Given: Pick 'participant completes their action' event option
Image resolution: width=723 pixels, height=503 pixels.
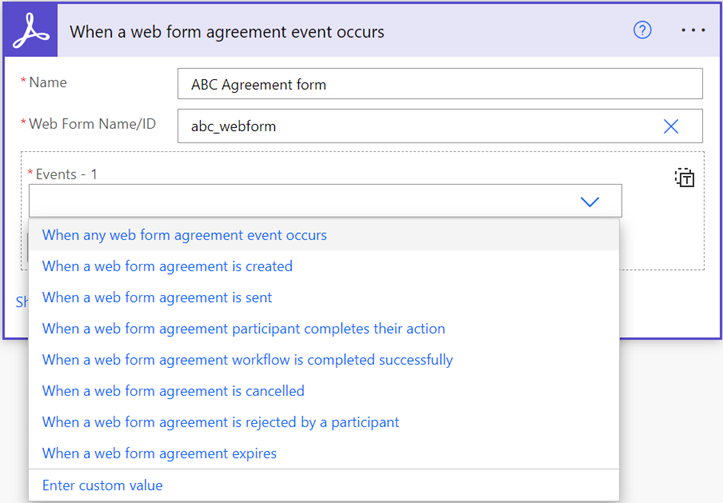Looking at the screenshot, I should tap(243, 328).
